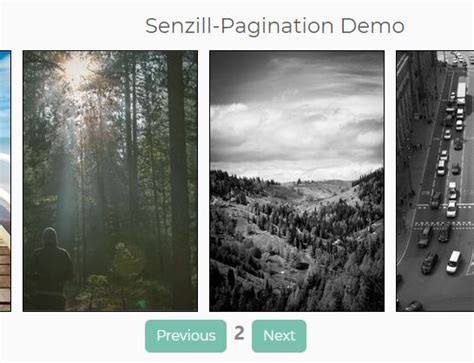Go to the Next page
Viewport: 474px width, 363px height.
279,336
